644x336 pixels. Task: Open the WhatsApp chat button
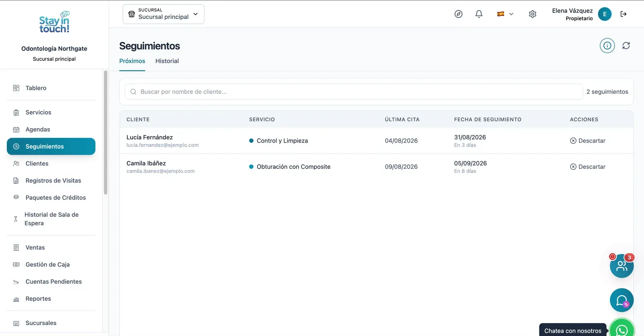[x=622, y=330]
